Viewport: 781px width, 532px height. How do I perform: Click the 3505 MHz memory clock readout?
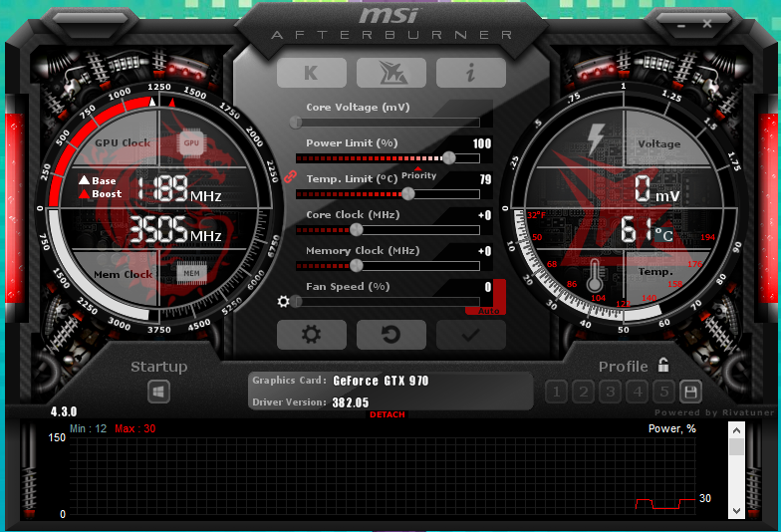[175, 230]
